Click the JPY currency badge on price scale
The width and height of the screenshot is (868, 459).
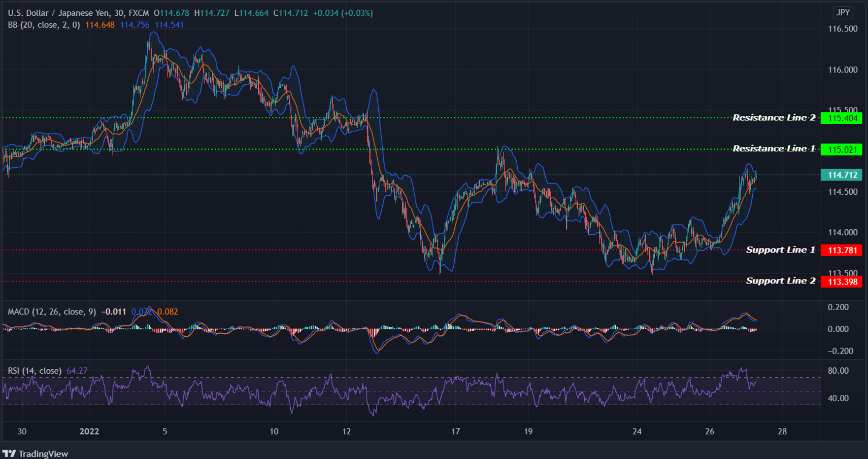(843, 13)
